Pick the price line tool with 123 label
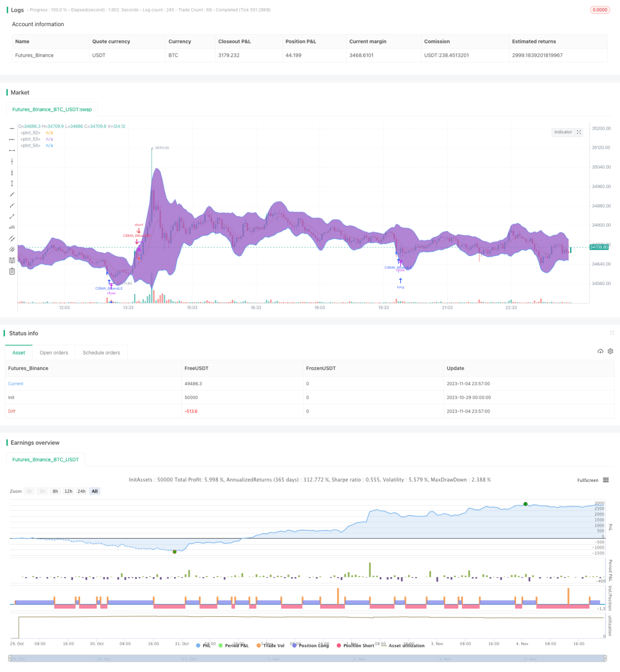Viewport: 620px width, 672px height. pos(12,227)
